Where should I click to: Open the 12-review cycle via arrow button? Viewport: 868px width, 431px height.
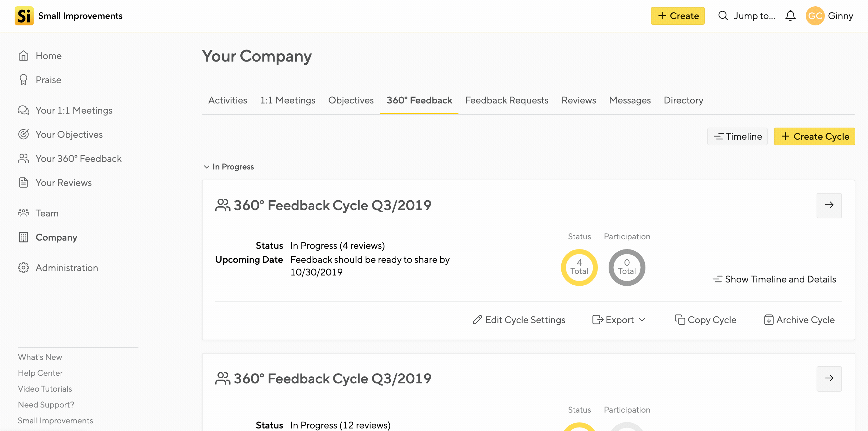[x=829, y=379]
